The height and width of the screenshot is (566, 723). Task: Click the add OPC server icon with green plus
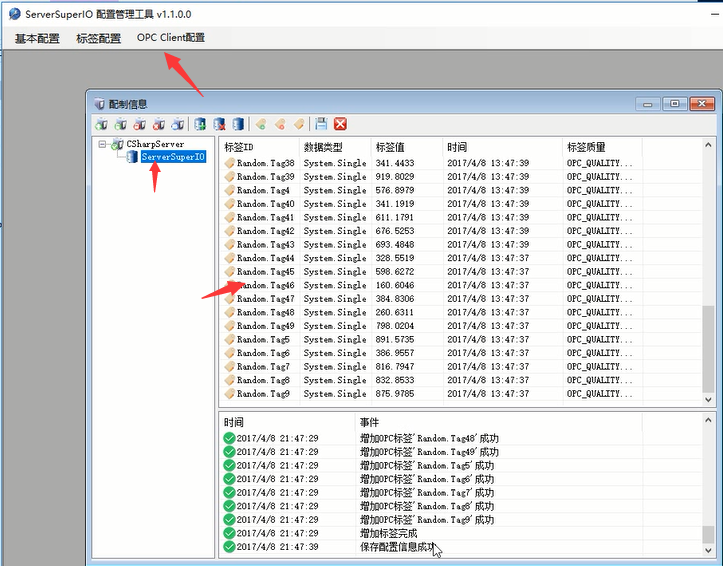101,124
